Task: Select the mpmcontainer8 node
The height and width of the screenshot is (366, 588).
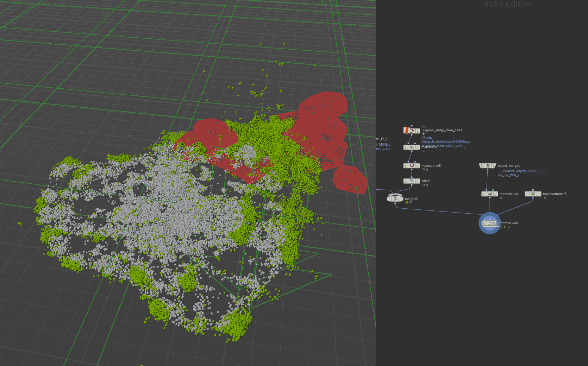Action: pyautogui.click(x=533, y=194)
